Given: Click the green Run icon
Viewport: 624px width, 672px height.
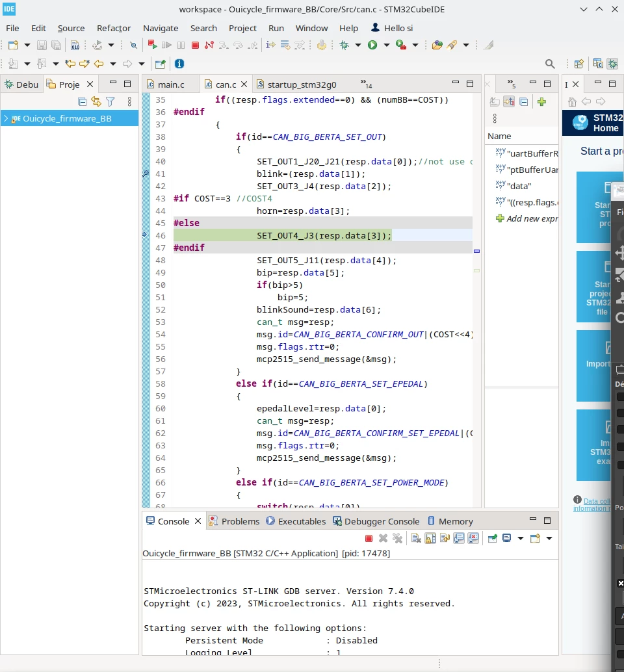Looking at the screenshot, I should (372, 45).
